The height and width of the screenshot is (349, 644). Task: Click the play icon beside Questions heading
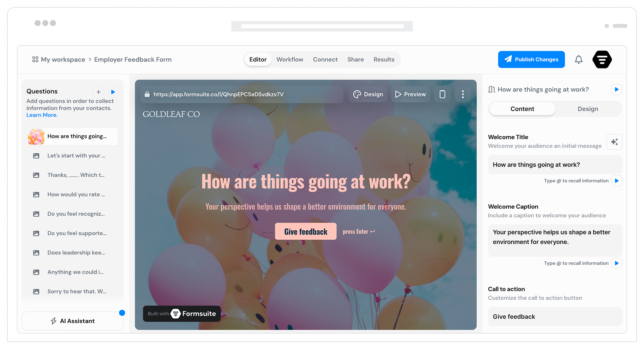tap(113, 92)
